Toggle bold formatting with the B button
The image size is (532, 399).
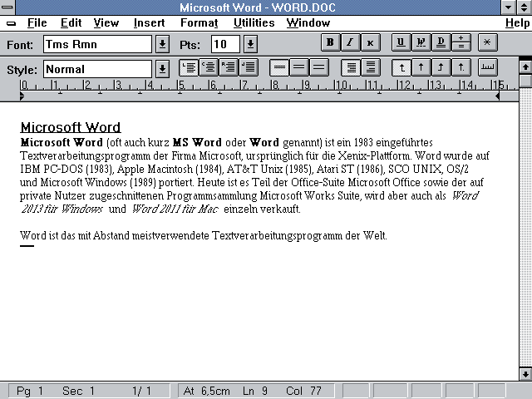click(330, 42)
